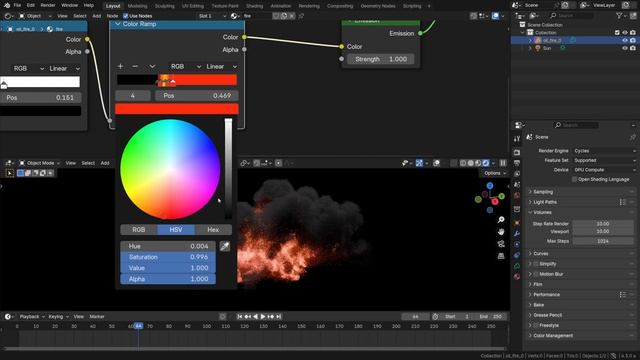Click the Hue 0.004 slider
The height and width of the screenshot is (360, 640).
168,246
